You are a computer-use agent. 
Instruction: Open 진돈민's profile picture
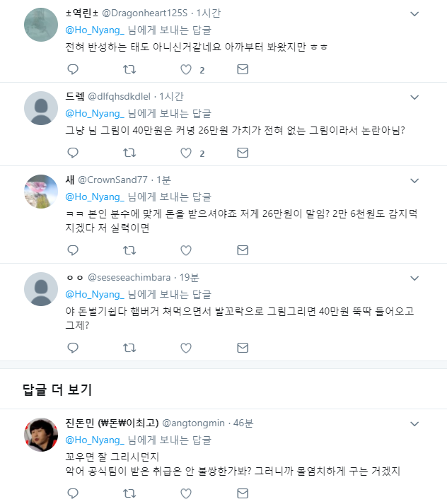tap(41, 435)
